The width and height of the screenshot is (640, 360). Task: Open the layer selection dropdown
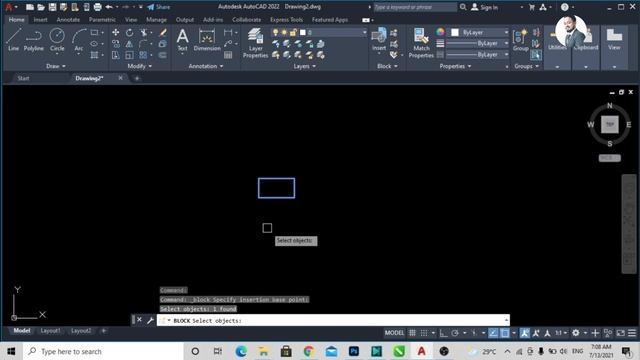pyautogui.click(x=319, y=32)
